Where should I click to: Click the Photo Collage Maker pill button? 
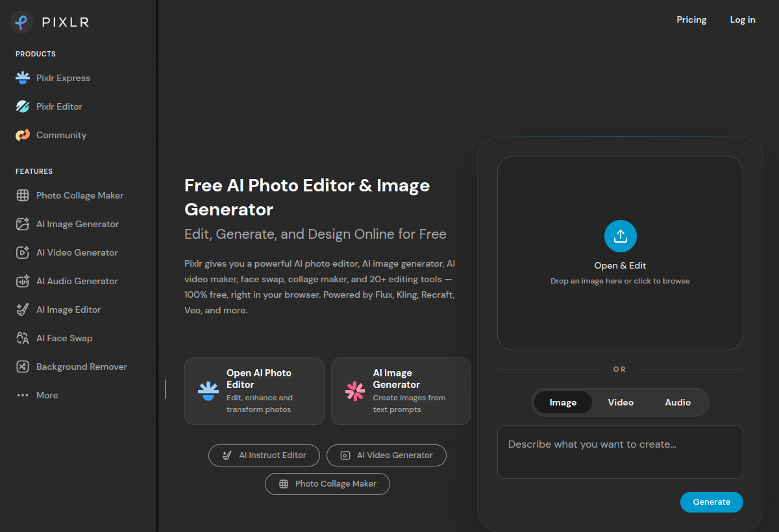point(327,484)
